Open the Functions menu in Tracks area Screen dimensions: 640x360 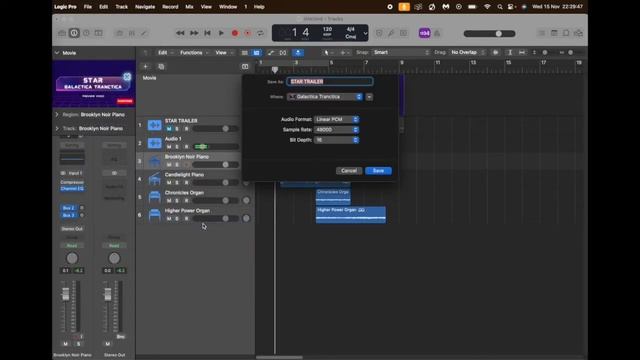[x=194, y=53]
